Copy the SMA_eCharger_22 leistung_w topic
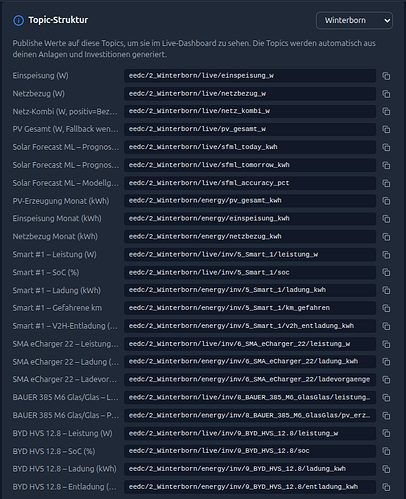406x499 pixels. pos(386,344)
